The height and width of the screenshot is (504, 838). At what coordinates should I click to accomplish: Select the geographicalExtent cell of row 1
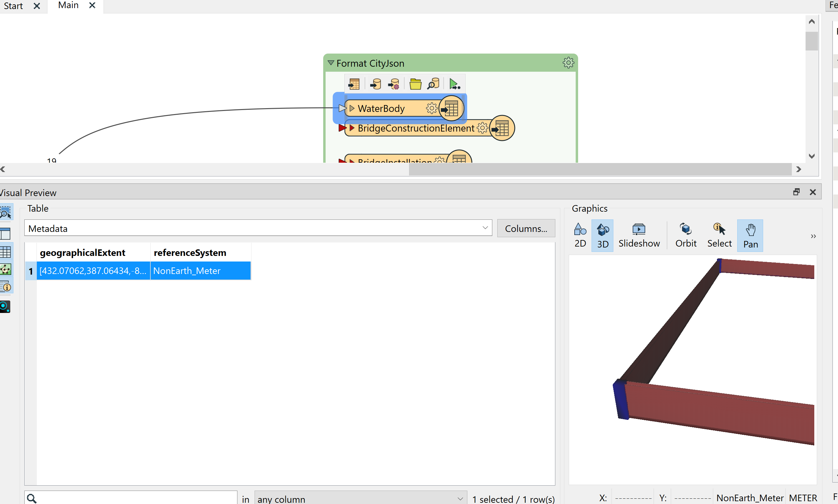click(x=93, y=271)
